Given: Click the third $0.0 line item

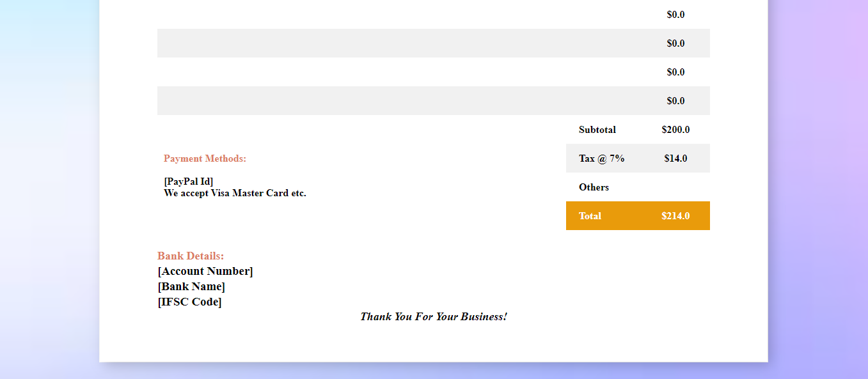Looking at the screenshot, I should [x=676, y=72].
